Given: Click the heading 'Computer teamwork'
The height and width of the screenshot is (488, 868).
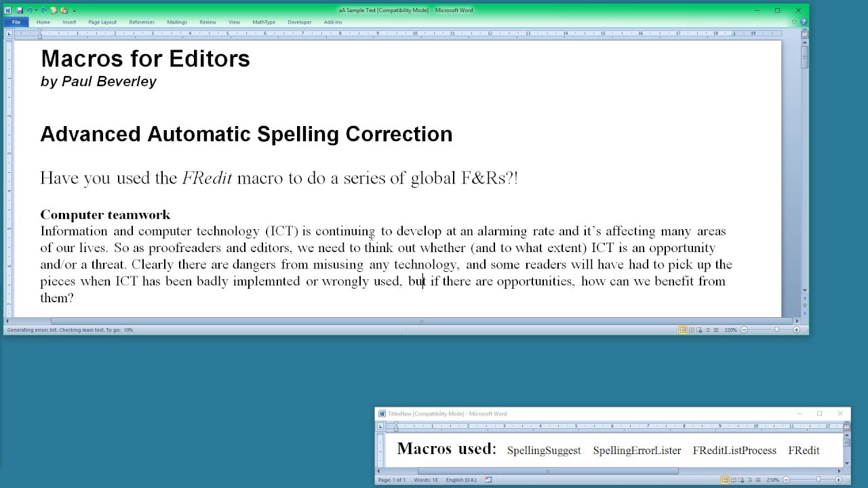Looking at the screenshot, I should (x=105, y=215).
